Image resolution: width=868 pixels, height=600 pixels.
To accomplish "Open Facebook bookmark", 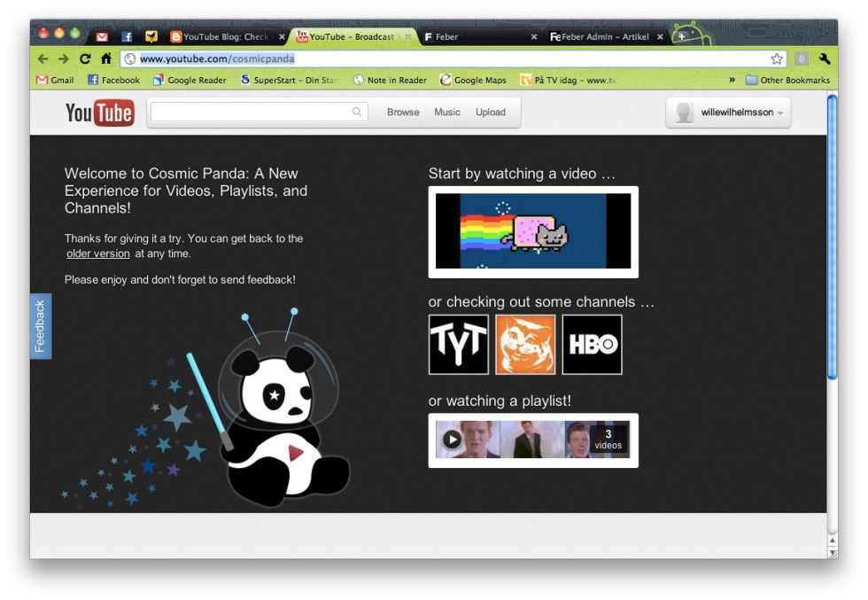I will coord(114,81).
